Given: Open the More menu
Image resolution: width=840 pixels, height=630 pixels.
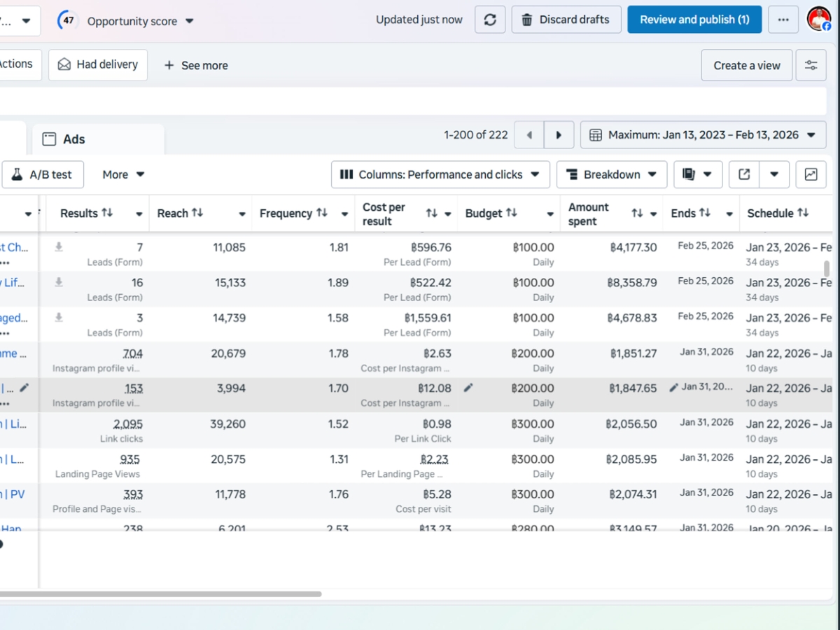Looking at the screenshot, I should point(122,174).
